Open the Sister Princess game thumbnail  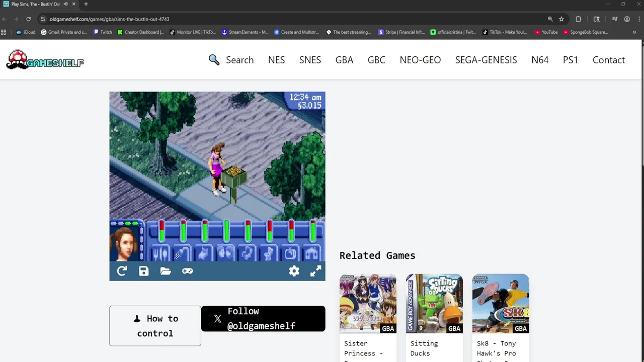tap(368, 304)
